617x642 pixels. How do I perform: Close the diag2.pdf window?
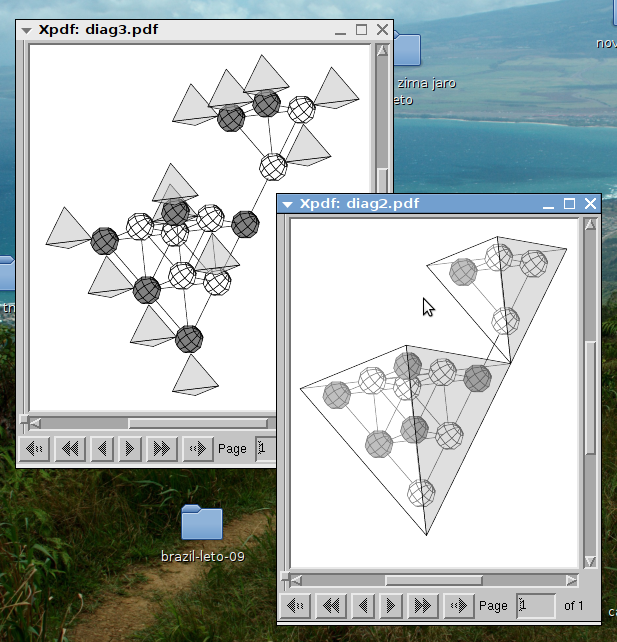tap(590, 203)
